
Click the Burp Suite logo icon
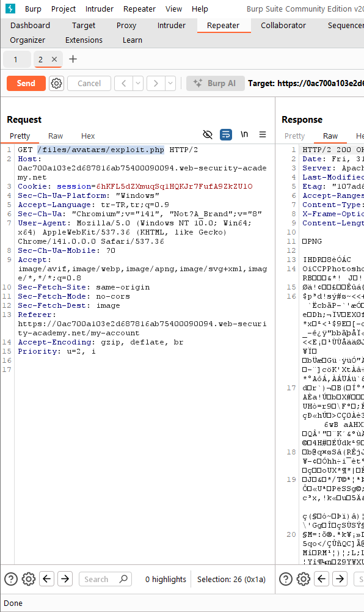click(10, 9)
